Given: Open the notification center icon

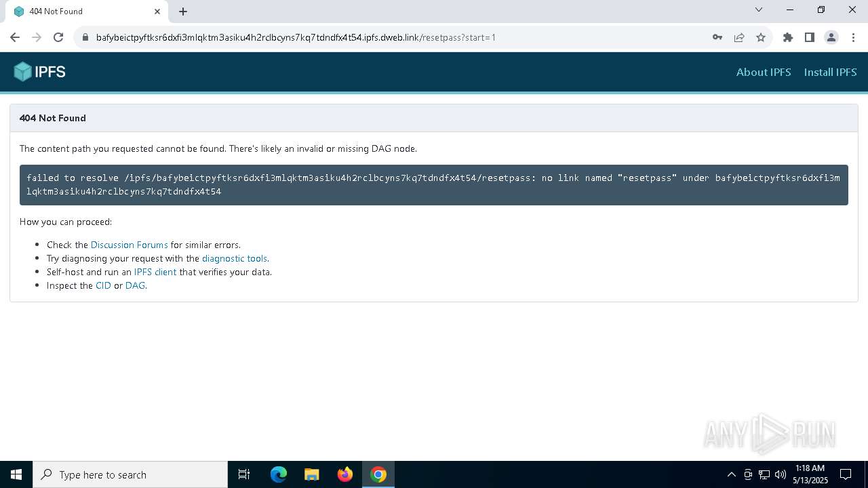Looking at the screenshot, I should pyautogui.click(x=846, y=474).
